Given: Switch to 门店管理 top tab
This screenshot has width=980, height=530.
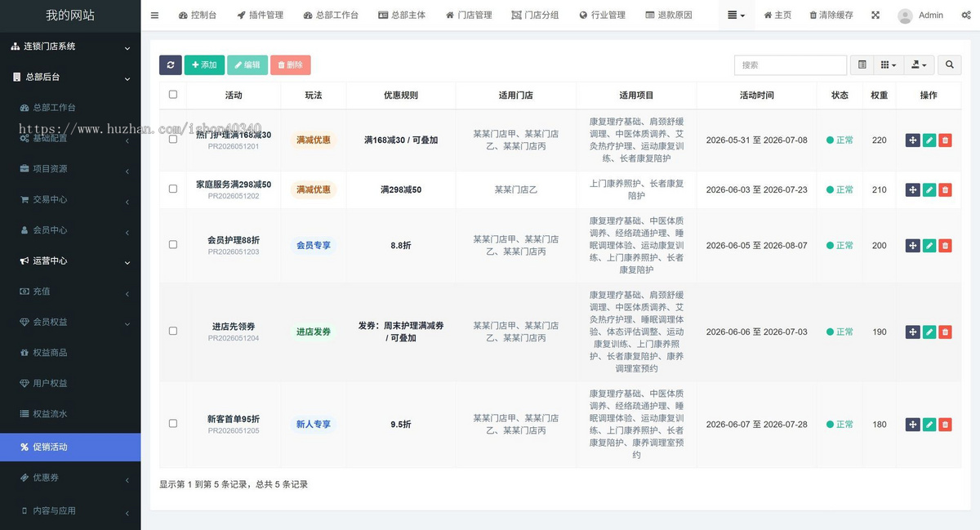Looking at the screenshot, I should click(469, 15).
